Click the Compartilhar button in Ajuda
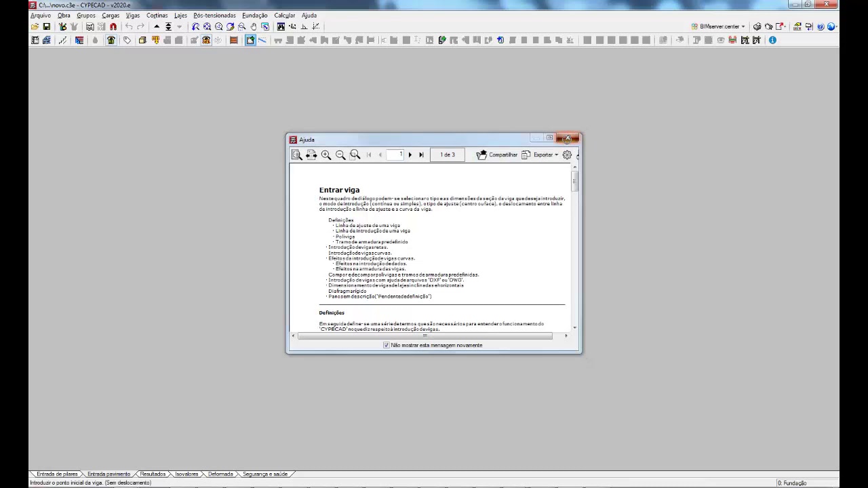Viewport: 868px width, 488px height. (497, 155)
